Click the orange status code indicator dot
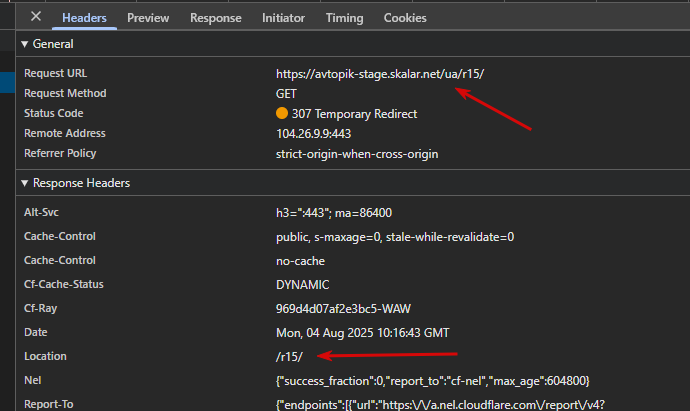This screenshot has width=690, height=411. coord(282,114)
